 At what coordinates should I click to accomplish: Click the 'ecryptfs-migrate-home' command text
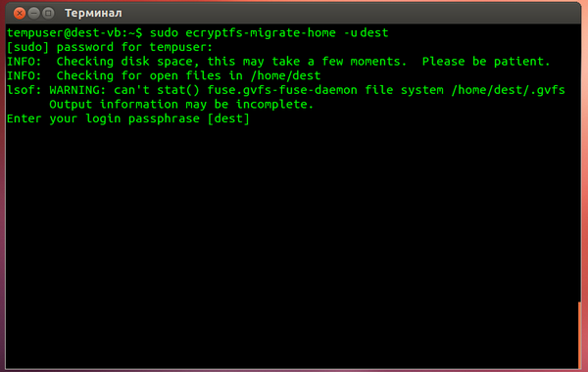coord(261,33)
